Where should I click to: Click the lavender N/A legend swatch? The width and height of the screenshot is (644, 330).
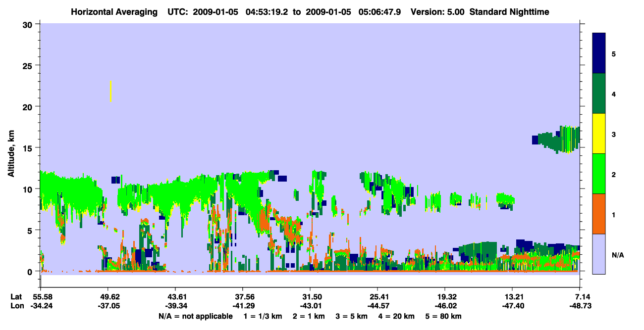[599, 254]
